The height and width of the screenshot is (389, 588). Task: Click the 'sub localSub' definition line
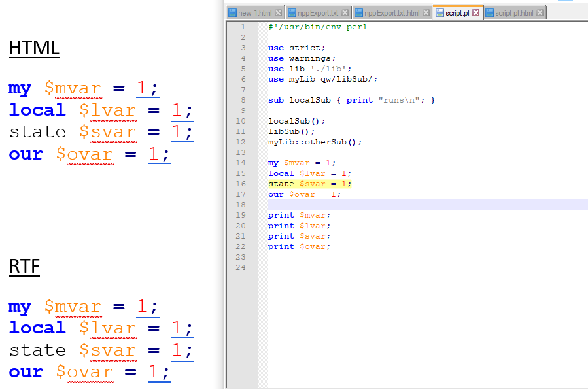[x=351, y=100]
